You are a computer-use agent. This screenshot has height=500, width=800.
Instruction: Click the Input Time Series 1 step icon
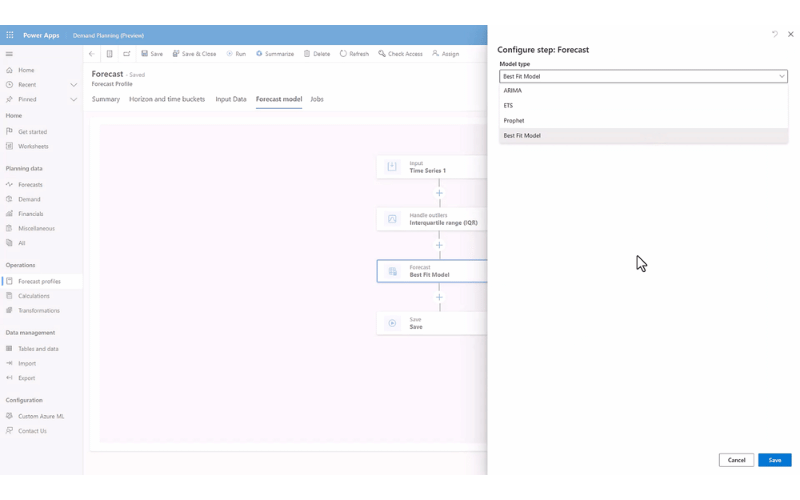pyautogui.click(x=392, y=167)
